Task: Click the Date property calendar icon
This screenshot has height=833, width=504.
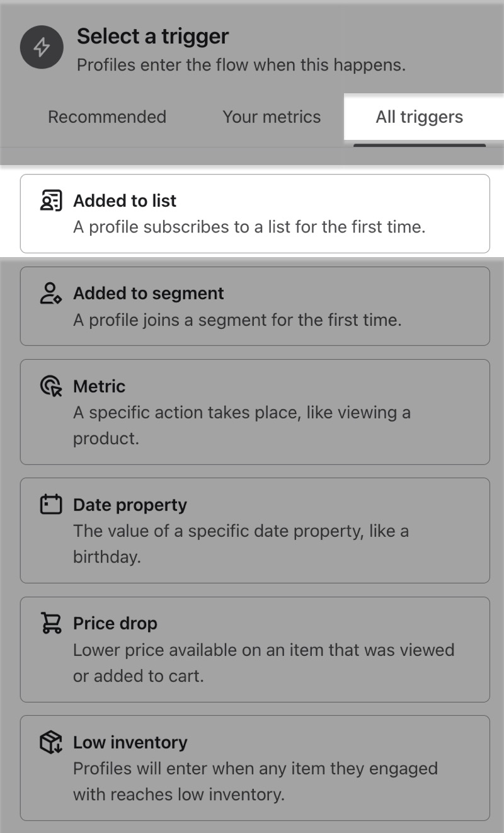Action: pos(51,505)
